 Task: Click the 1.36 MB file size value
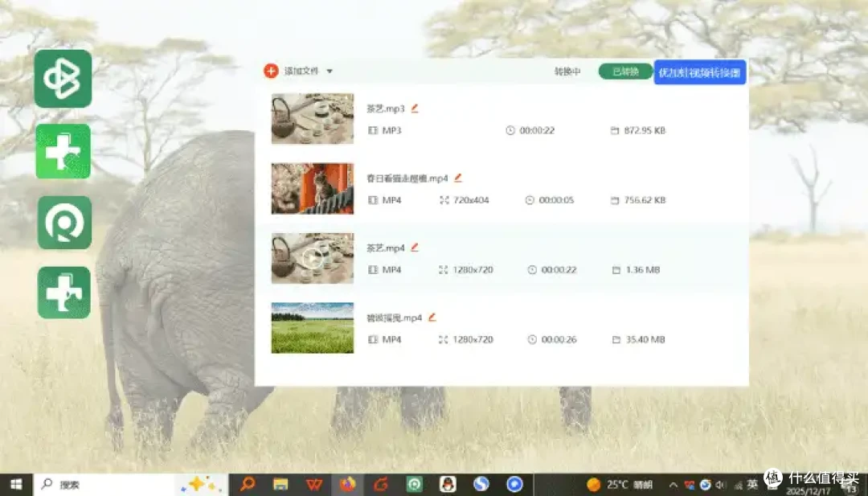[643, 269]
